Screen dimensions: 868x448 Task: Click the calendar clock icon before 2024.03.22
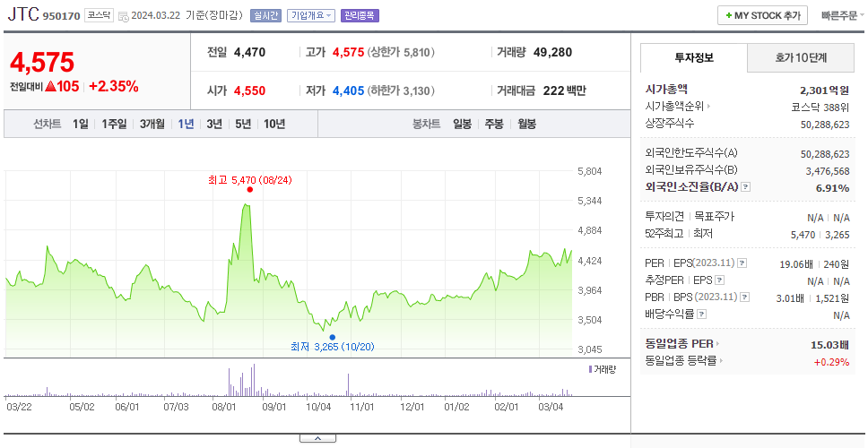pos(124,16)
